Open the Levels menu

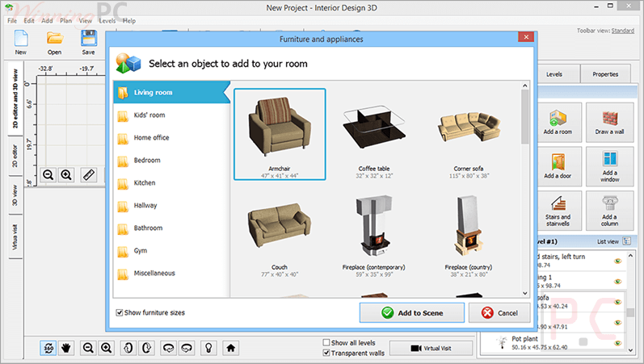[107, 20]
